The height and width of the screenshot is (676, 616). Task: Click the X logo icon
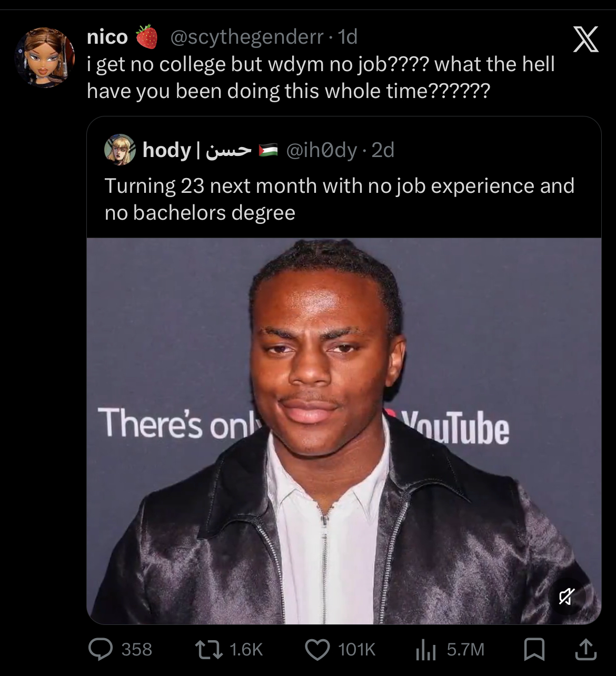click(x=585, y=40)
